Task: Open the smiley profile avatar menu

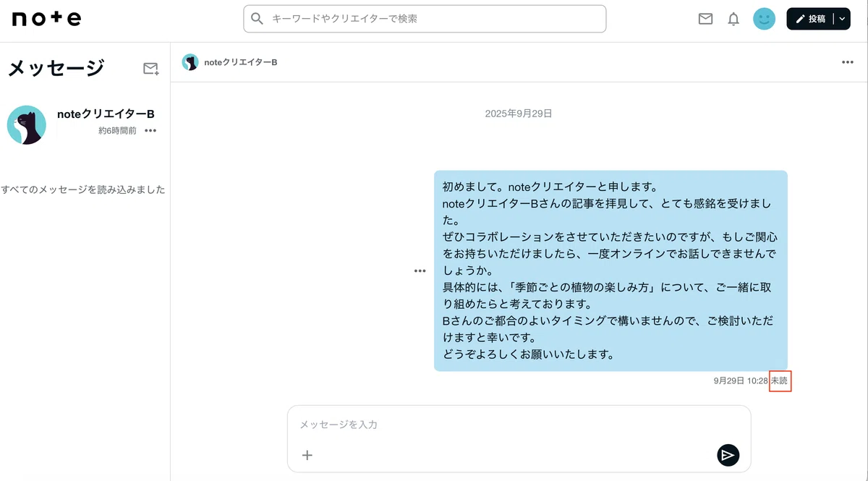Action: [x=764, y=19]
